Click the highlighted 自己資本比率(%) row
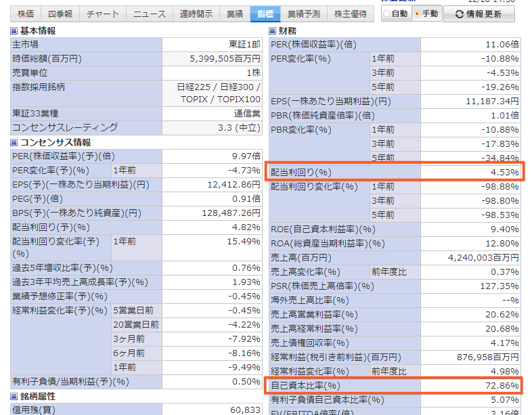The image size is (532, 415). [395, 385]
